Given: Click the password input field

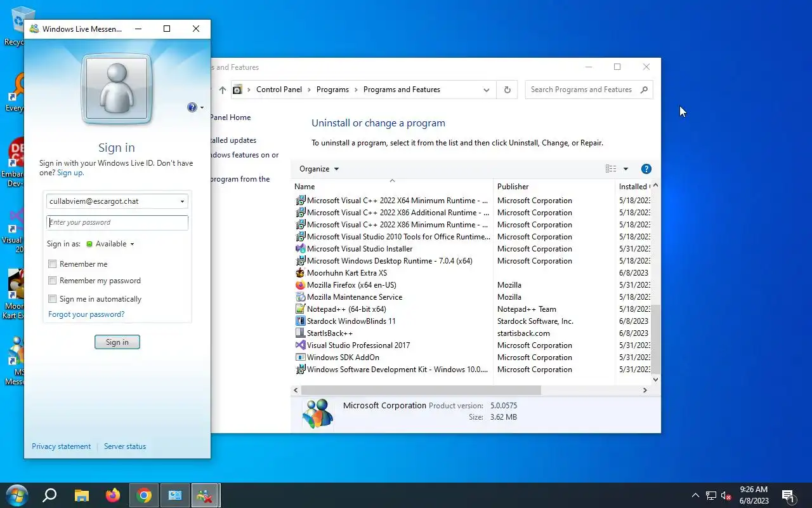Looking at the screenshot, I should 117,222.
